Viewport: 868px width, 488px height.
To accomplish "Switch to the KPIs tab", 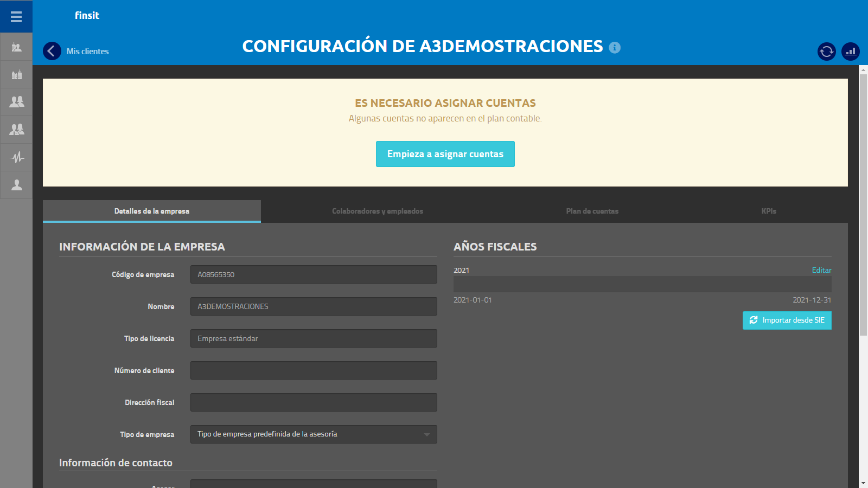I will 769,211.
